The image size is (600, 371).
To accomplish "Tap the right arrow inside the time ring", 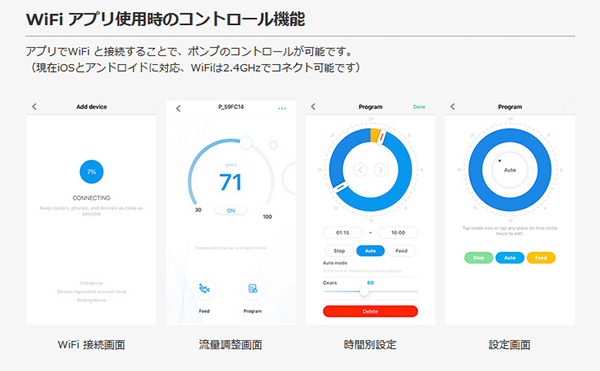I will 381,169.
